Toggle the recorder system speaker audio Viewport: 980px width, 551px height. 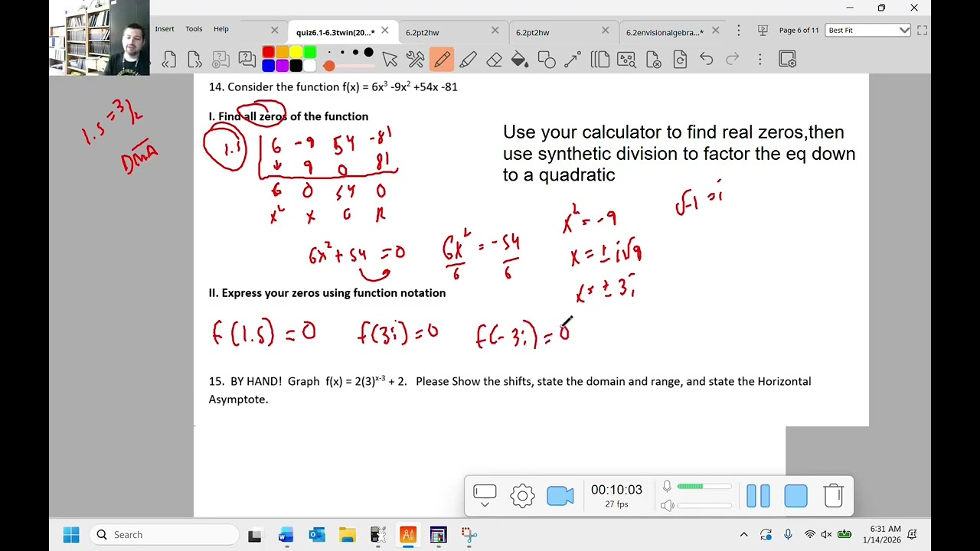[x=667, y=505]
